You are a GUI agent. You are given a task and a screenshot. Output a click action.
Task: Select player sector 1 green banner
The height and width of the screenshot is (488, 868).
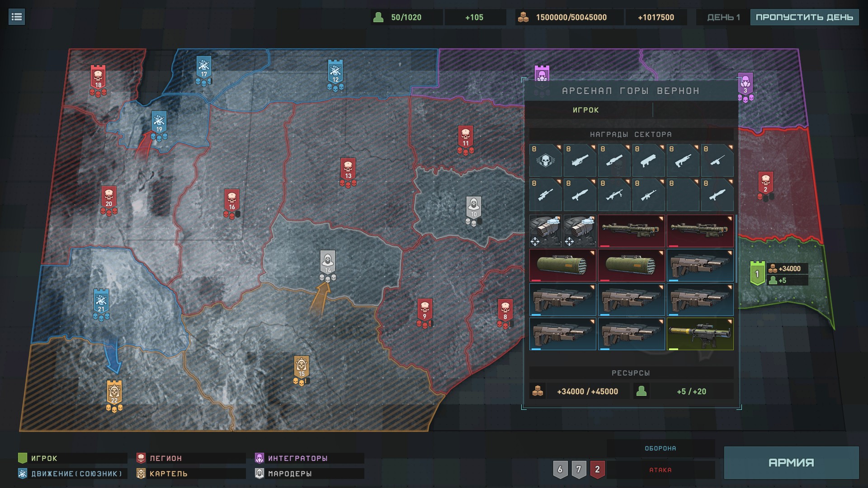[757, 273]
